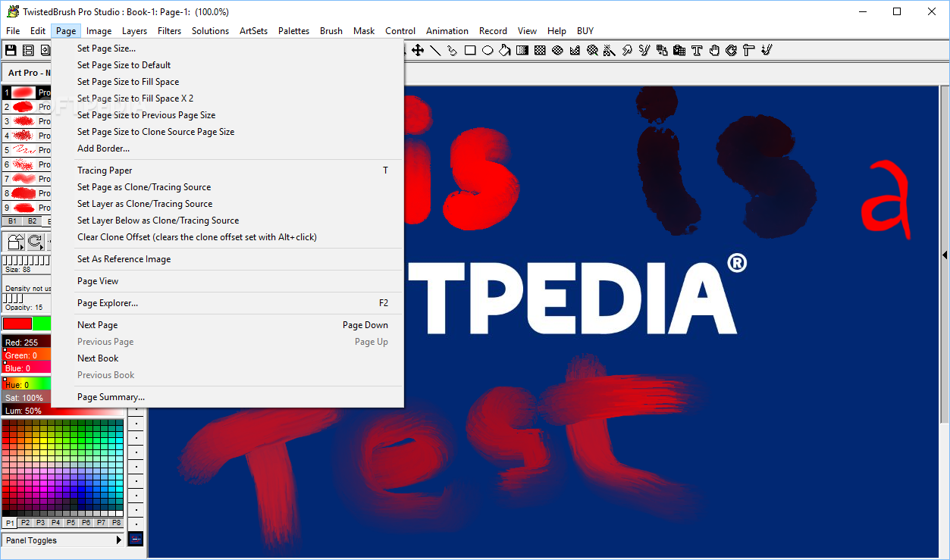Select the Crop tool icon
This screenshot has width=950, height=560.
(x=749, y=50)
